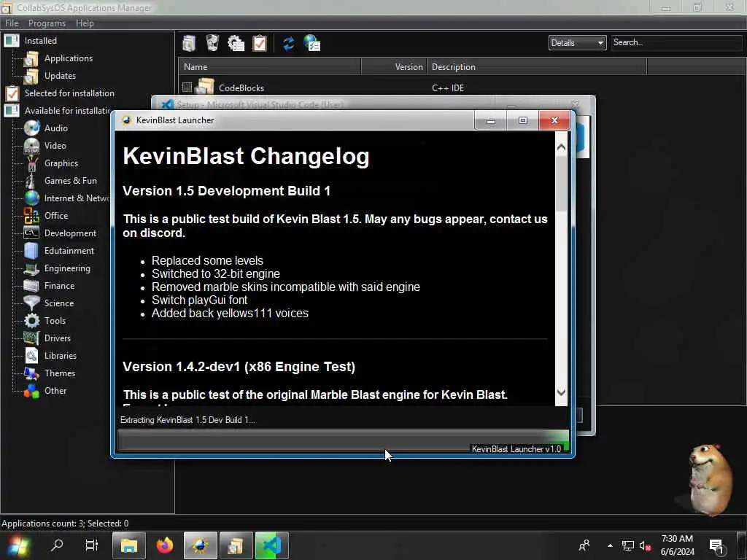The image size is (747, 560).
Task: Select the Office category icon
Action: [x=32, y=216]
